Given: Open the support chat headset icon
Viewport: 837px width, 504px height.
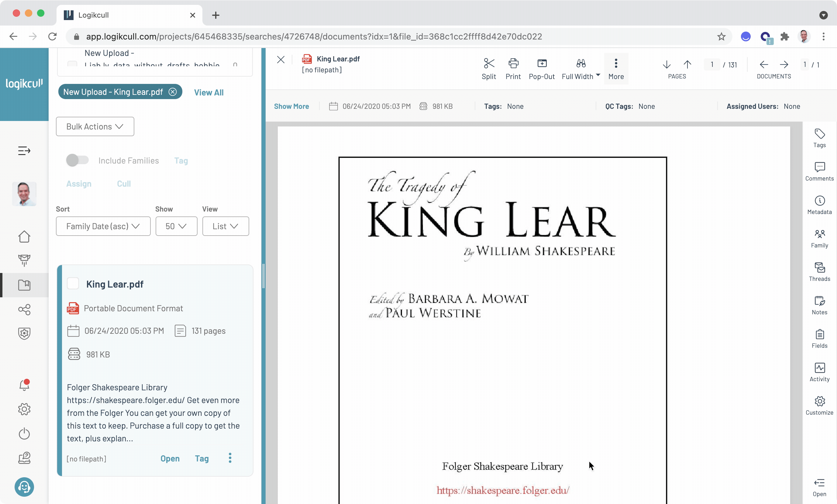Looking at the screenshot, I should point(24,487).
